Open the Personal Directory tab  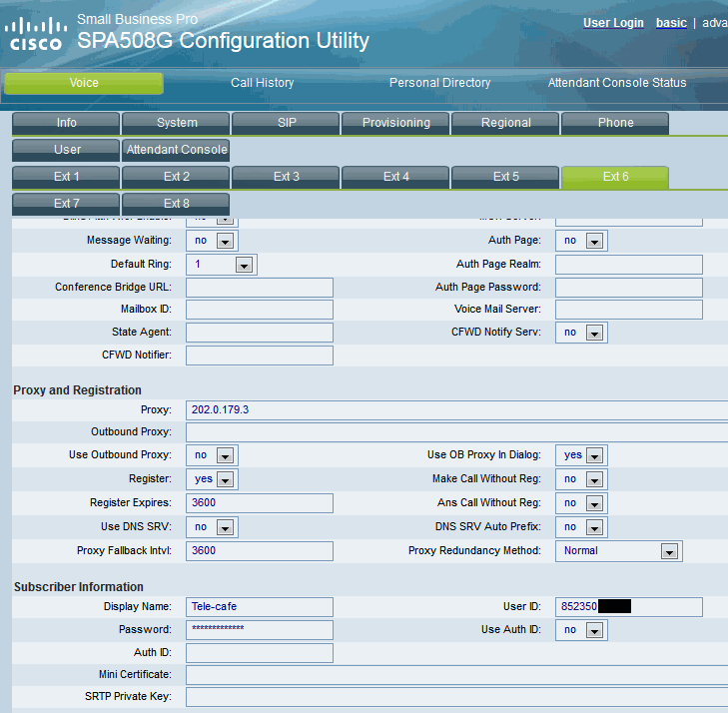click(x=439, y=83)
